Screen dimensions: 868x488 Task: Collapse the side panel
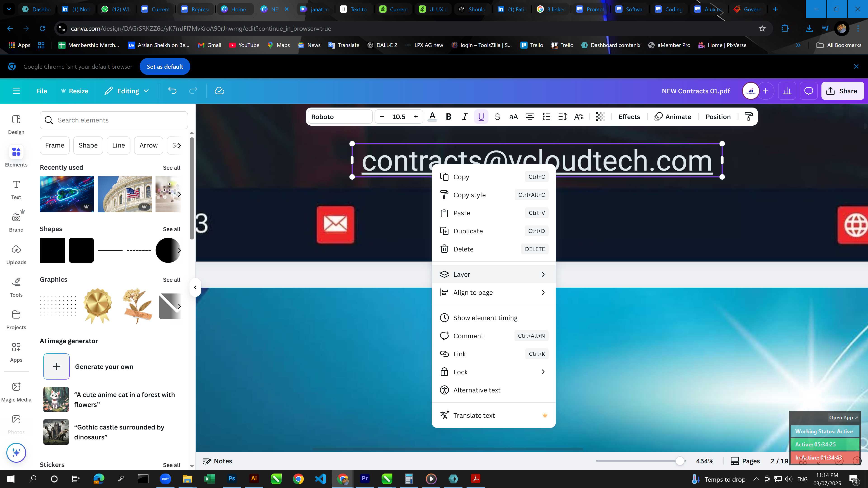tap(196, 288)
